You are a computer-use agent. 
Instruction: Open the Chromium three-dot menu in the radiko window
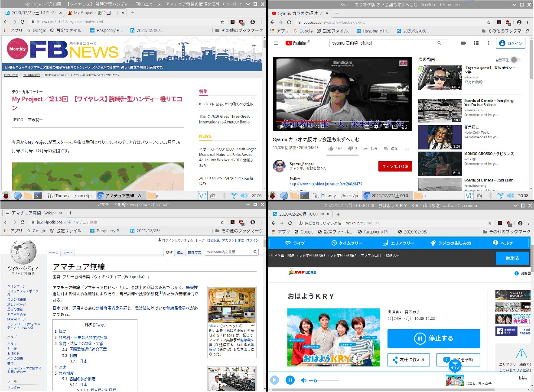pyautogui.click(x=528, y=223)
